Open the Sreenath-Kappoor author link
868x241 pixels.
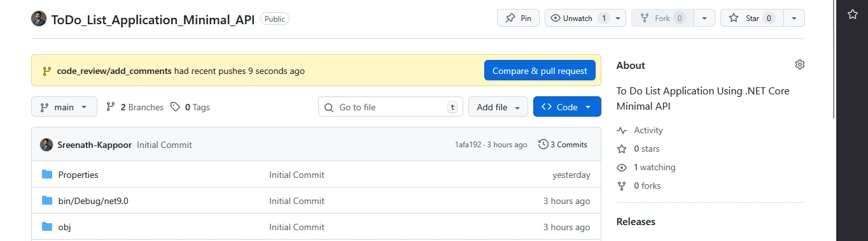95,145
